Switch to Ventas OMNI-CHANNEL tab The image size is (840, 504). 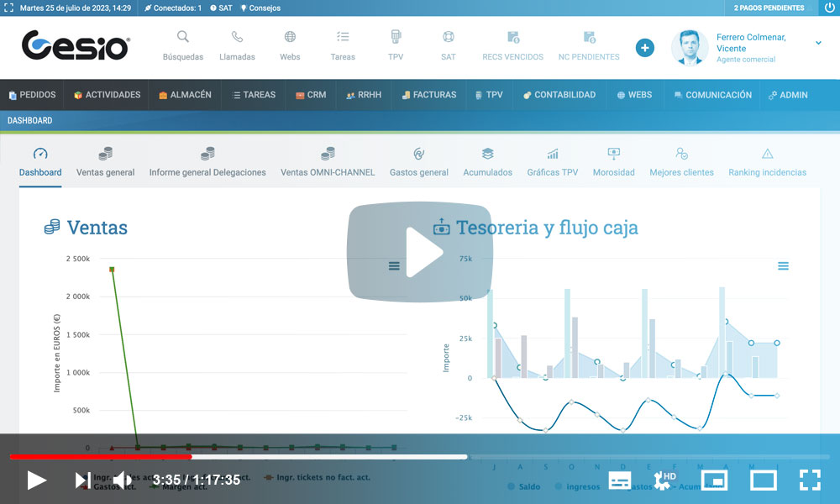point(328,162)
